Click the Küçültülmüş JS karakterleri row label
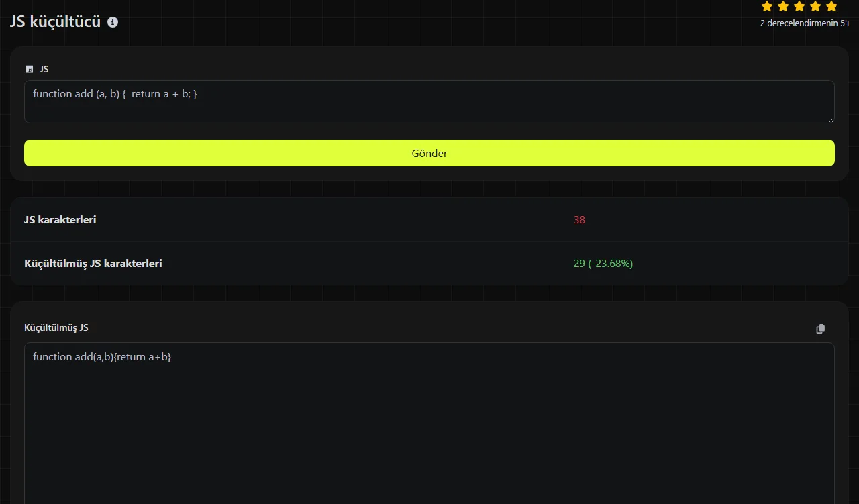 coord(93,263)
